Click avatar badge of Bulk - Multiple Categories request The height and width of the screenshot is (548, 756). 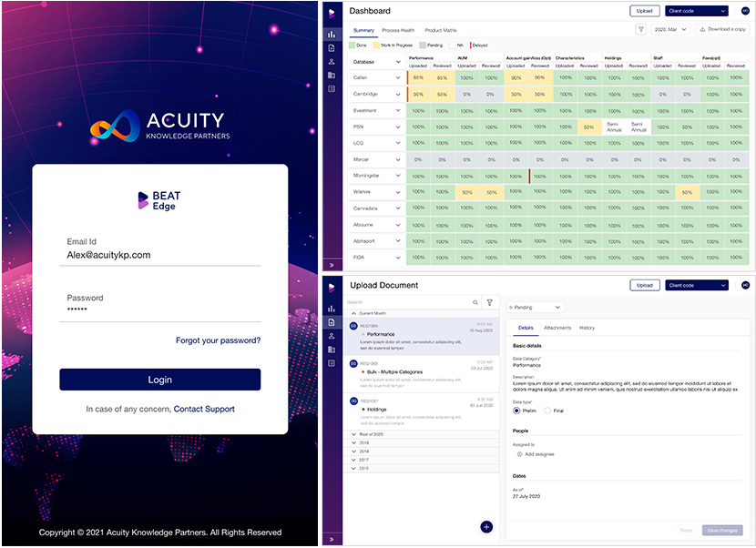coord(353,363)
